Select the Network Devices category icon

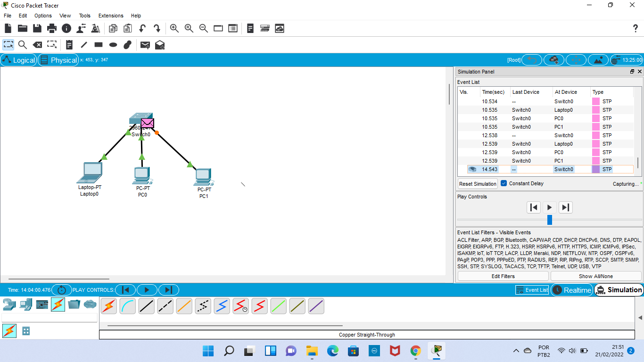pos(9,304)
